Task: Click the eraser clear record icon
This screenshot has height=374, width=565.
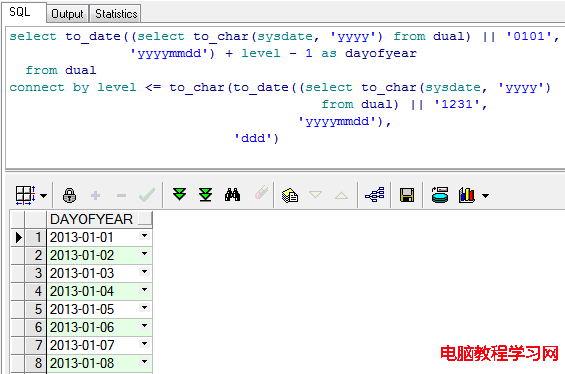Action: coord(261,193)
